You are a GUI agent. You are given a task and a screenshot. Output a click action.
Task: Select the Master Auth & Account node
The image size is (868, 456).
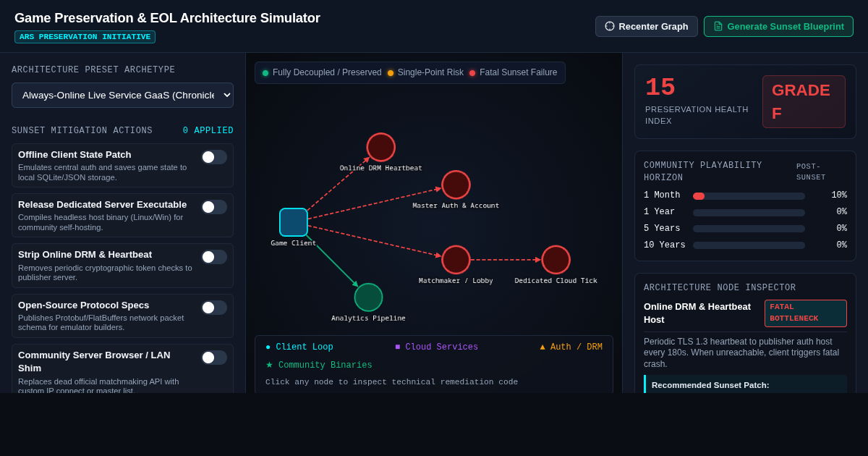456,185
